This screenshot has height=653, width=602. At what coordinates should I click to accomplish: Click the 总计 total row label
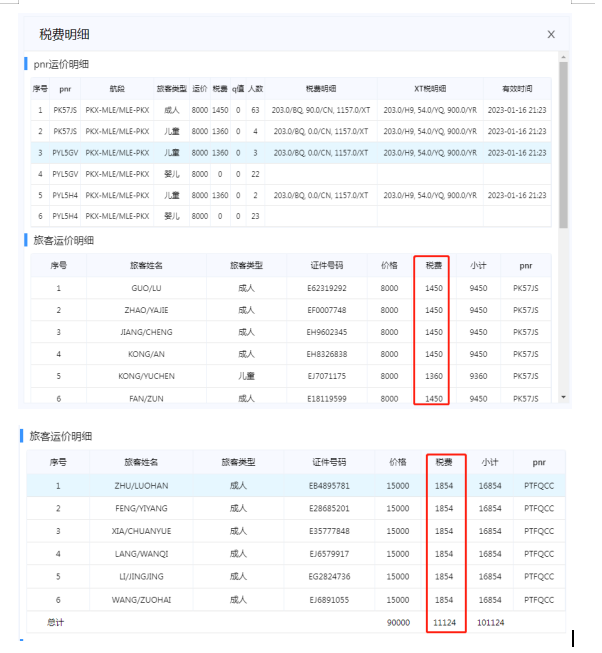(x=57, y=622)
